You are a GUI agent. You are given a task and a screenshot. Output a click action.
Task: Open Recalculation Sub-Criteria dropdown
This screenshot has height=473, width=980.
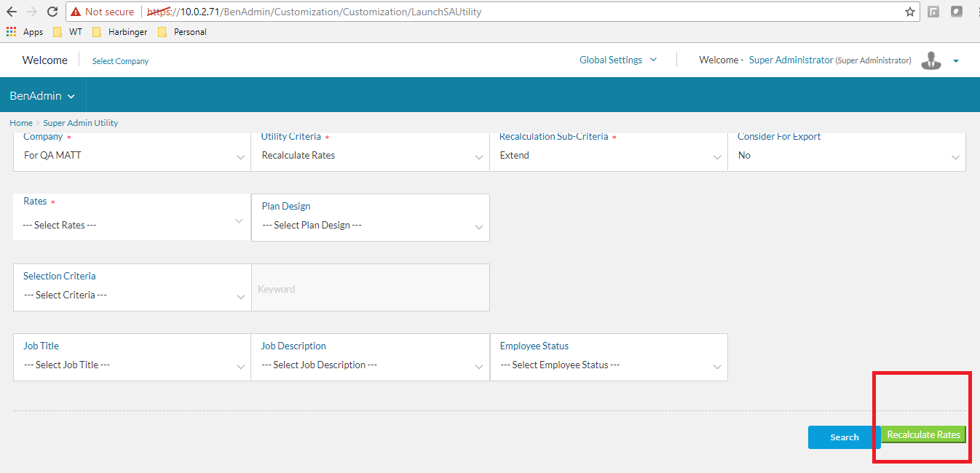point(608,156)
